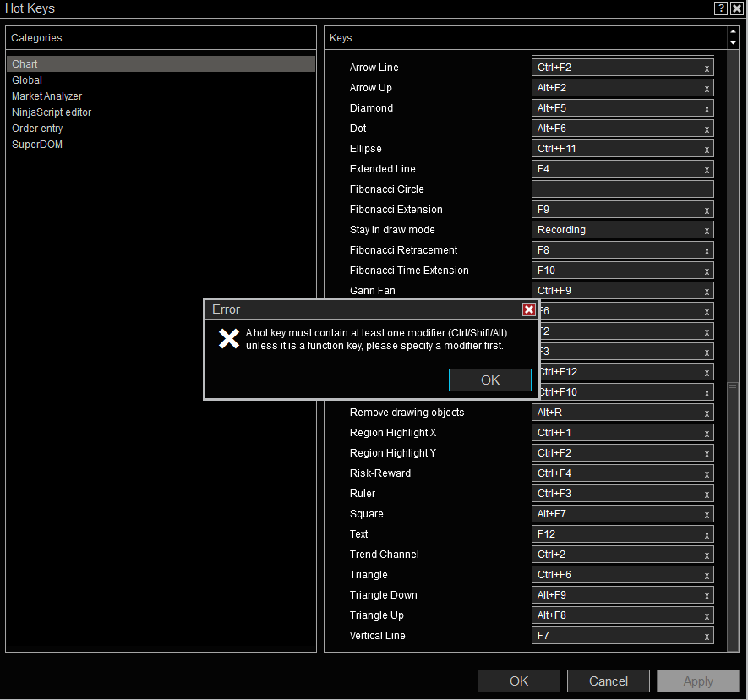
Task: Click scroll down arrow in Keys header
Action: click(x=734, y=43)
